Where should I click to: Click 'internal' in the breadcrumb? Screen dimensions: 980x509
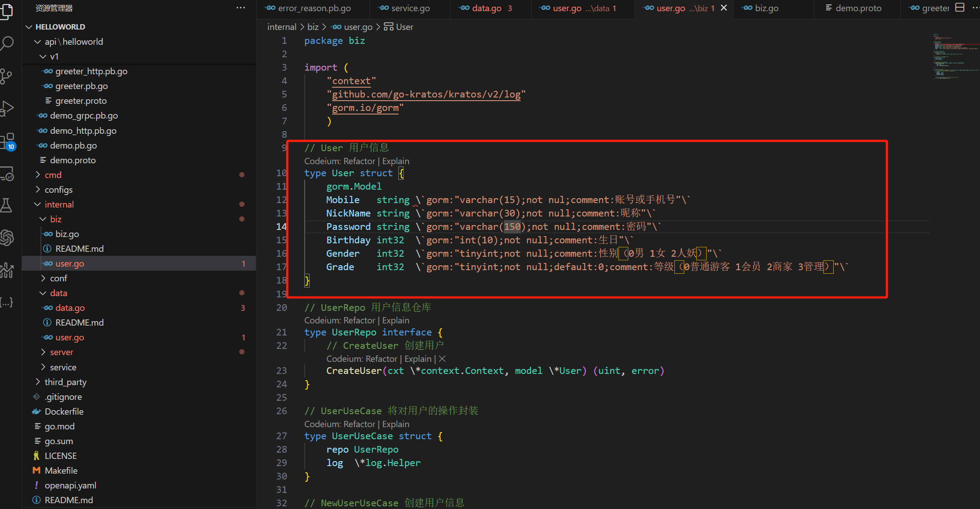coord(282,27)
